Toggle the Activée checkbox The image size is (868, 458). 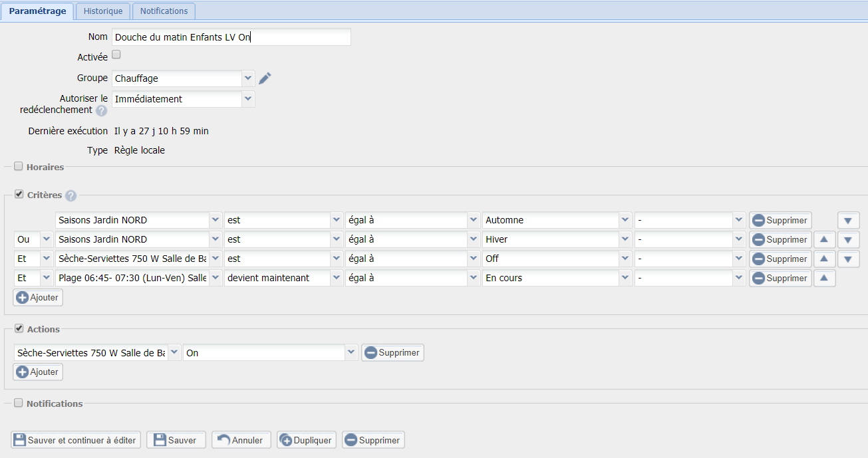pyautogui.click(x=116, y=55)
